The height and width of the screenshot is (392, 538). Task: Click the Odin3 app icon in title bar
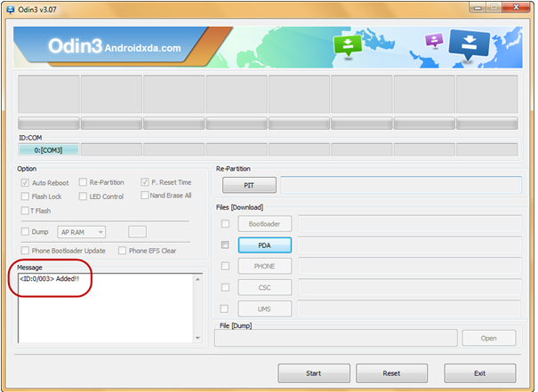(x=11, y=10)
